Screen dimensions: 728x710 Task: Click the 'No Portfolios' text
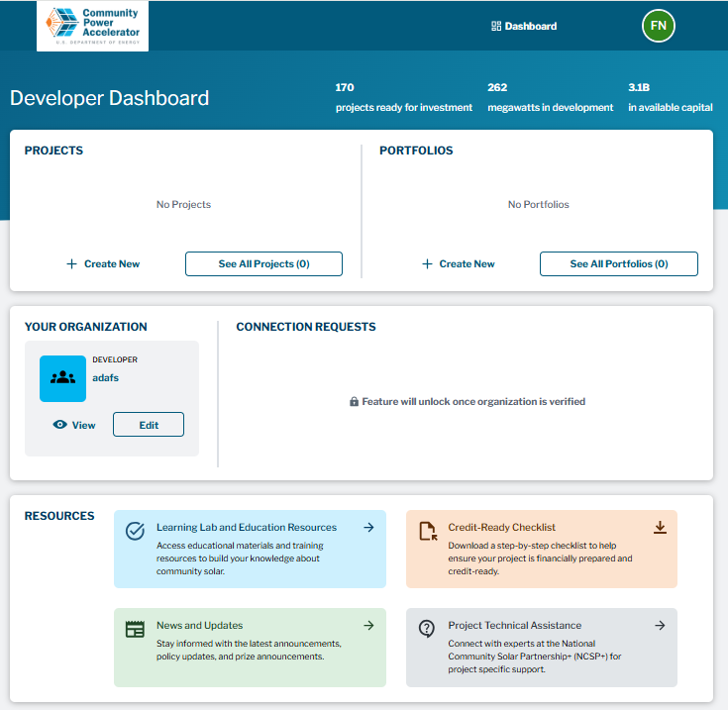[538, 204]
